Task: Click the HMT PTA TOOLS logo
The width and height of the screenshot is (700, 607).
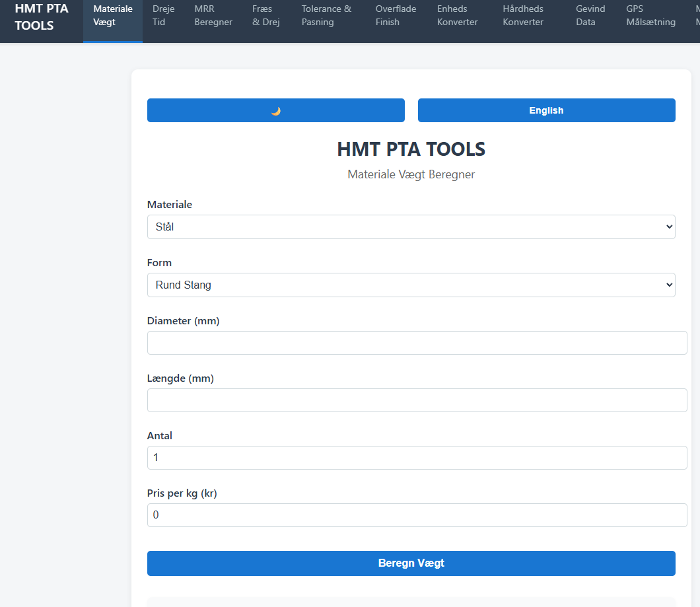Action: [x=42, y=17]
